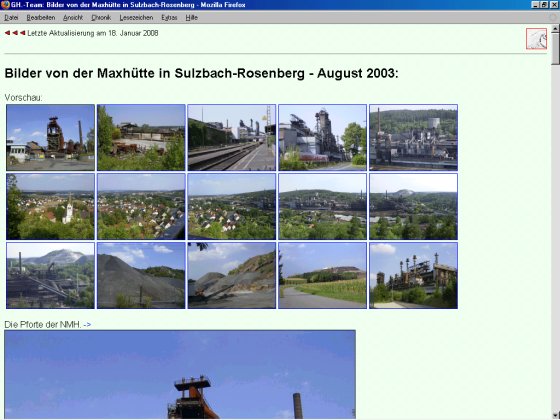Screen dimensions: 560x420
Task: Click the page heading 'Bilder von der Maxhütte'
Action: coord(201,73)
